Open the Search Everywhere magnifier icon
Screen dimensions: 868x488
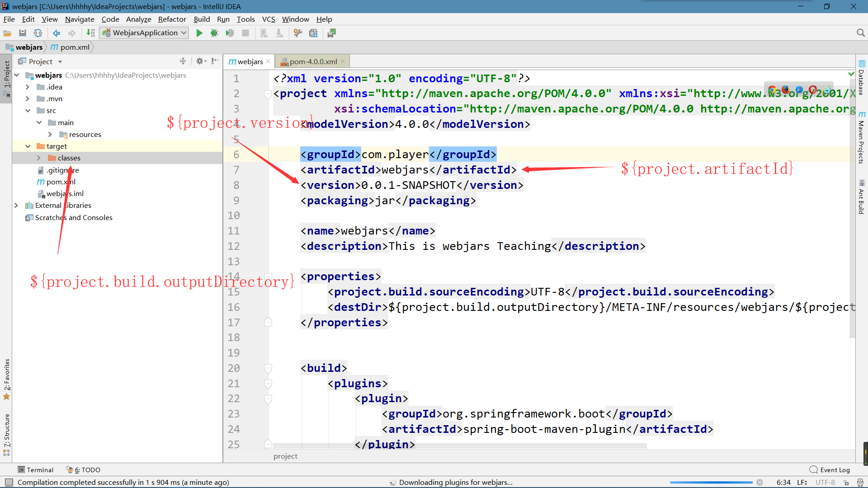pyautogui.click(x=861, y=33)
